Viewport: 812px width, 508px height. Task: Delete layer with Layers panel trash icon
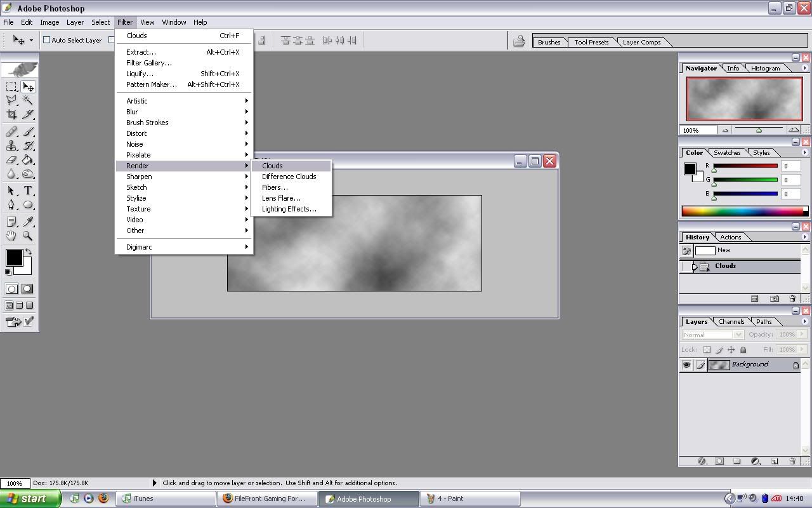[792, 461]
